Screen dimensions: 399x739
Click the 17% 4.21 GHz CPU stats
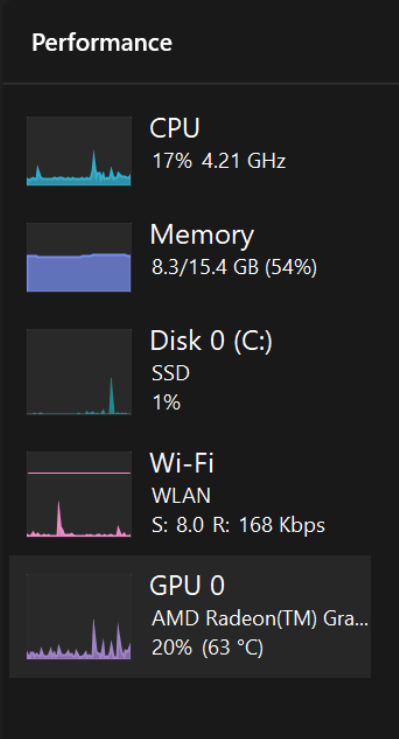[219, 161]
